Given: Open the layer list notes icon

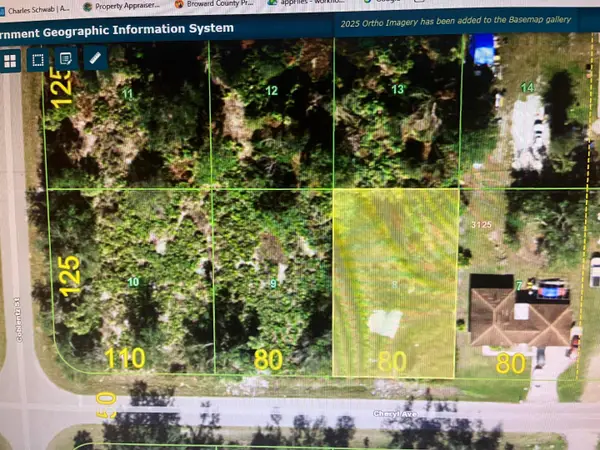Looking at the screenshot, I should 66,59.
